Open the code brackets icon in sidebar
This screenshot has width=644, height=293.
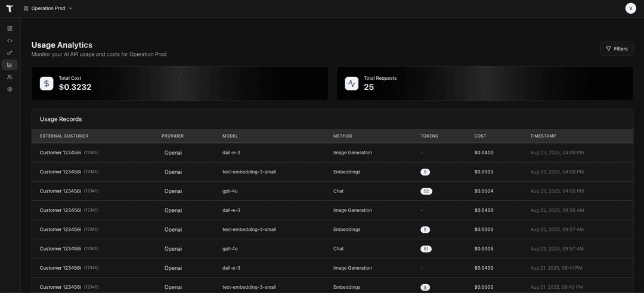click(x=10, y=40)
